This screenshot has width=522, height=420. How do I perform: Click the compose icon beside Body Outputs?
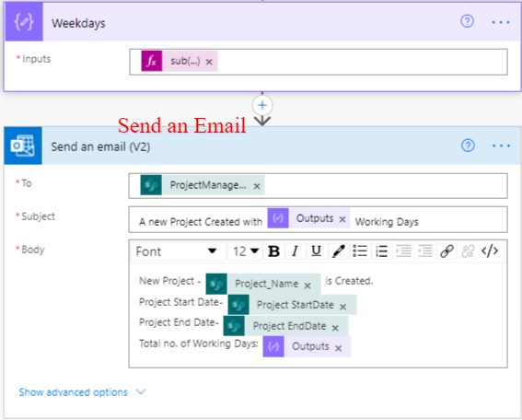tap(273, 346)
